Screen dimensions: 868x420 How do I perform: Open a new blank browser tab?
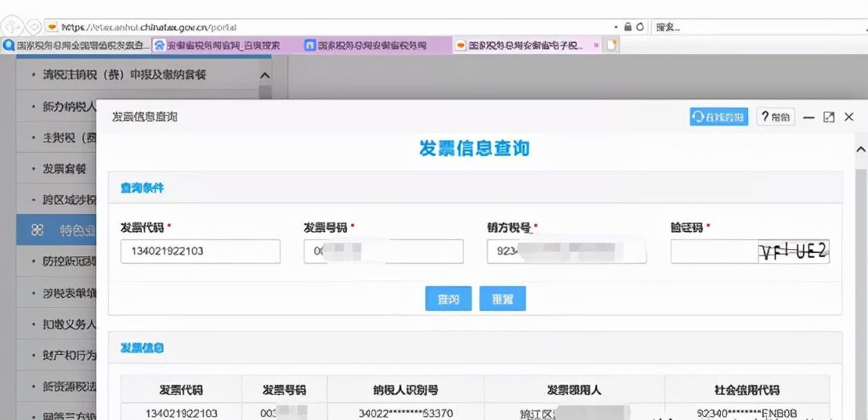(x=611, y=45)
